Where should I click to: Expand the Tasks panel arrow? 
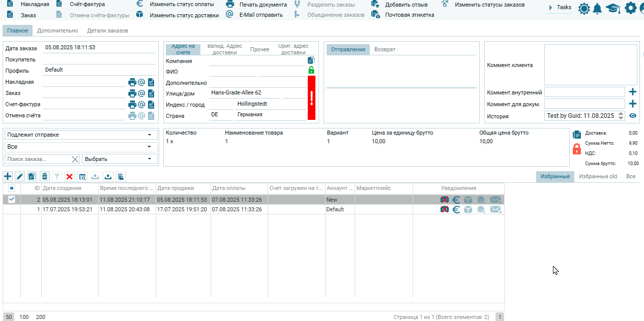(x=551, y=8)
